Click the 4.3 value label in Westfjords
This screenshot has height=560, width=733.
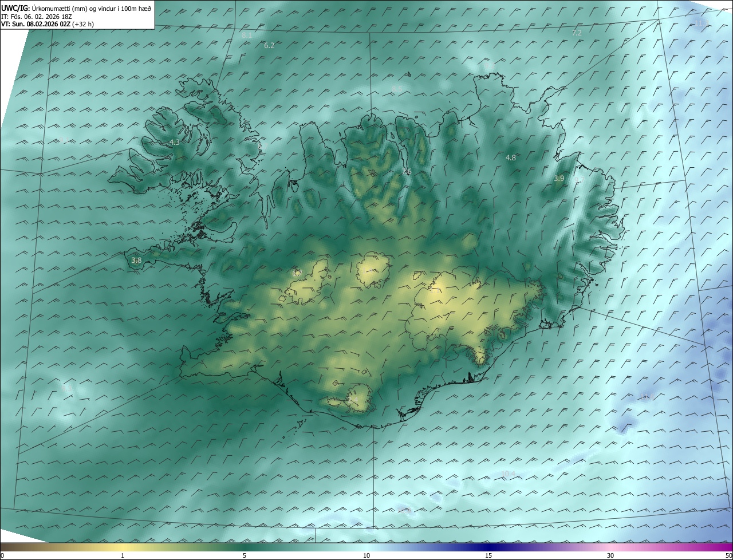pos(175,143)
